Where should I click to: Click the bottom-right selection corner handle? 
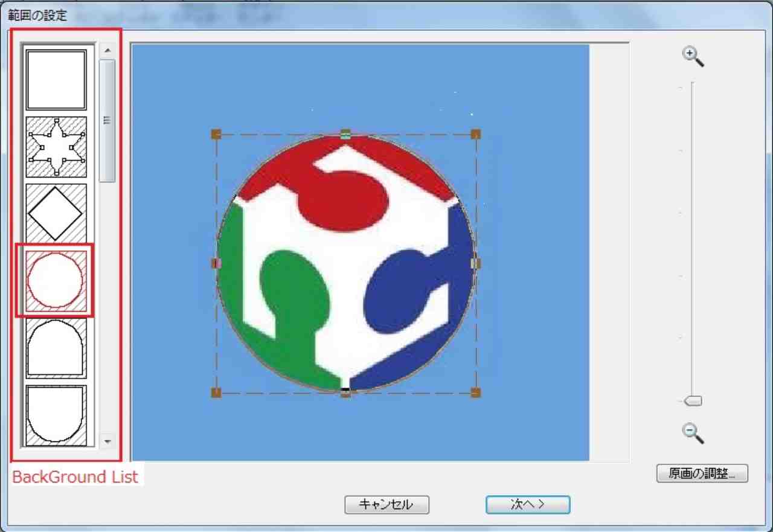point(475,393)
